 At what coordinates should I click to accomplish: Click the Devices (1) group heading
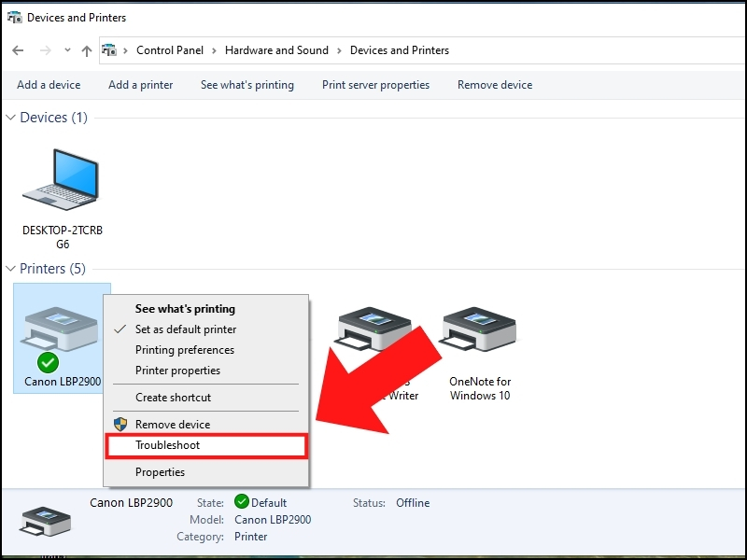53,118
